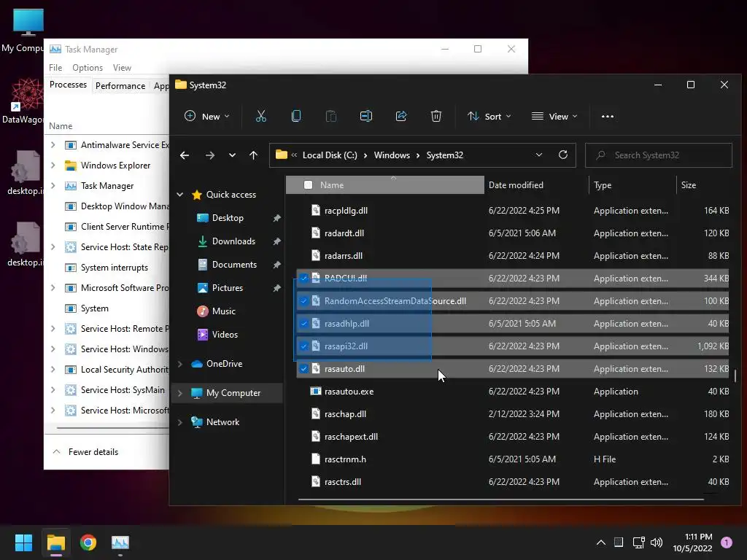This screenshot has height=560, width=747.
Task: Expand Antimalware Service process in Task Manager
Action: 53,145
